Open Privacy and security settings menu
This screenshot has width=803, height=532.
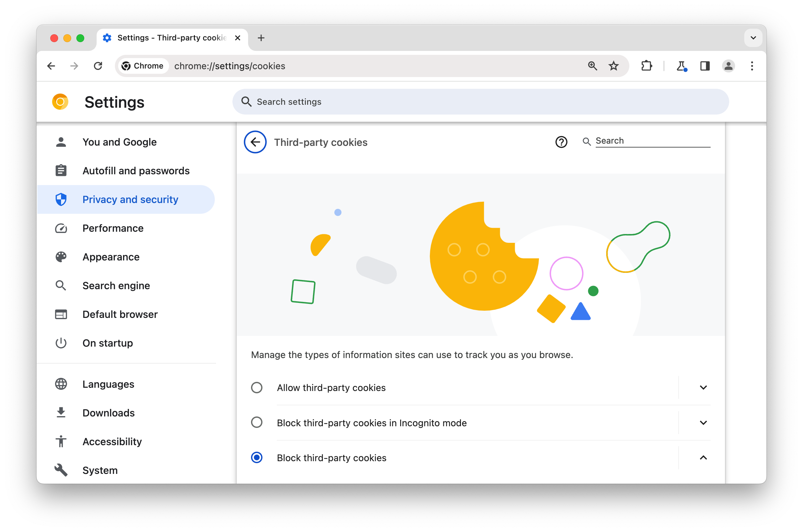point(130,199)
